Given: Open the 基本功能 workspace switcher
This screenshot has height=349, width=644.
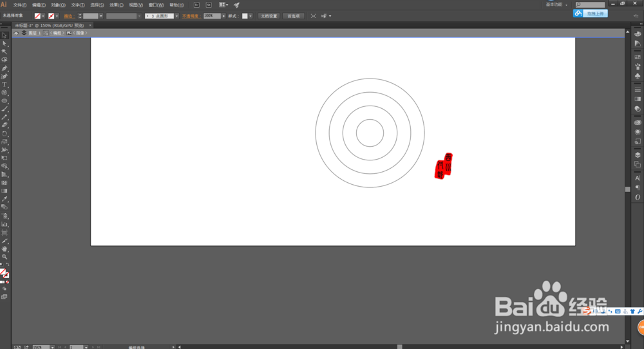Looking at the screenshot, I should tap(556, 5).
